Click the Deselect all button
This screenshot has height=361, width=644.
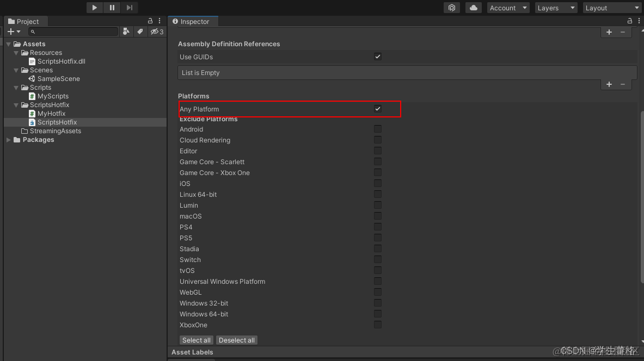pos(237,340)
